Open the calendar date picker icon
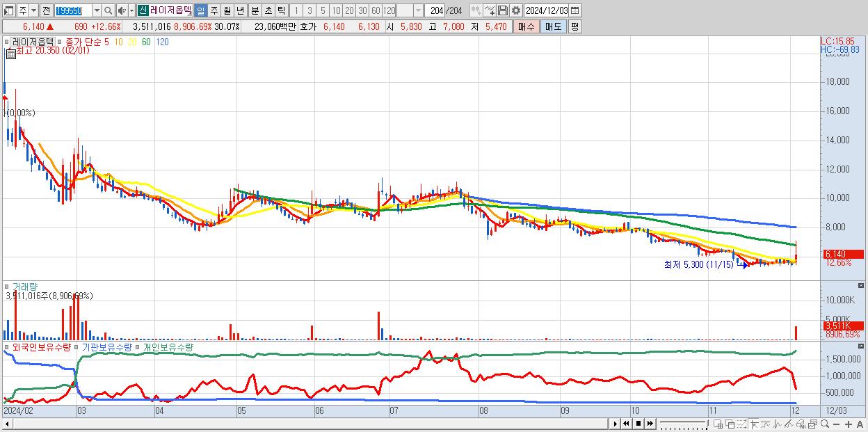The image size is (868, 432). (575, 10)
